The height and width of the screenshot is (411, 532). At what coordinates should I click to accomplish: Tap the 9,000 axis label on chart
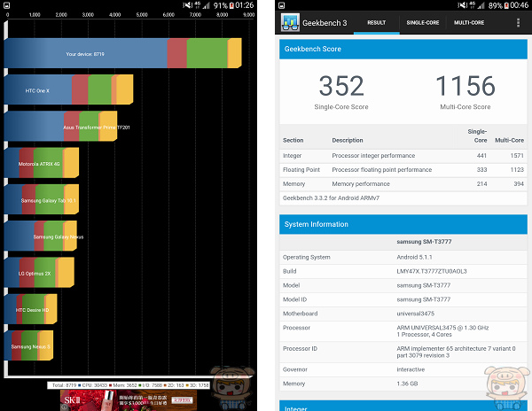[x=248, y=14]
